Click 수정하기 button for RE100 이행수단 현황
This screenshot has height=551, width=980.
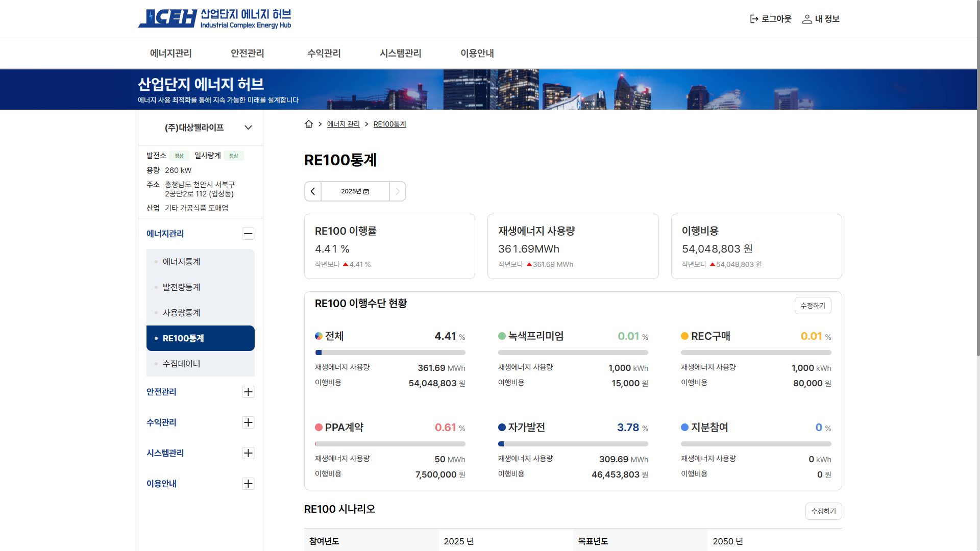point(813,306)
